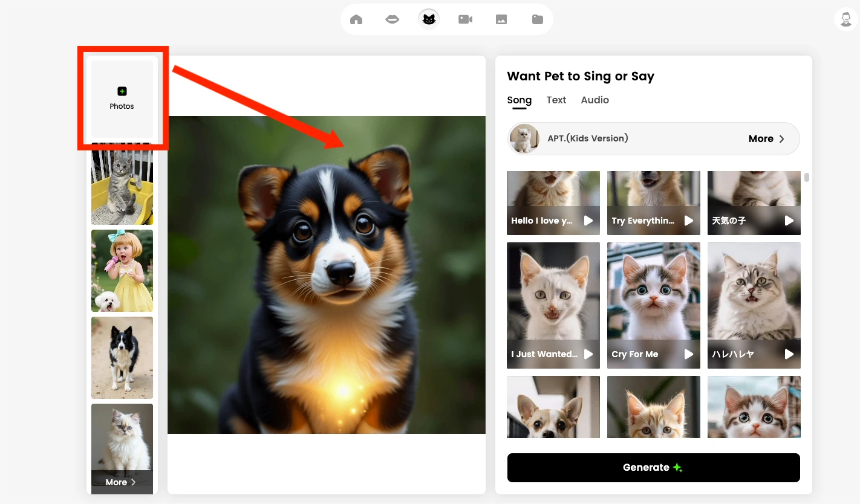Click the user avatar icon

pos(845,19)
